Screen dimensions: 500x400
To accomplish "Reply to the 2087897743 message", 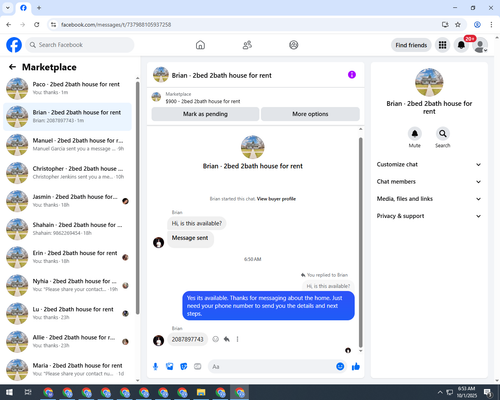I will pos(227,339).
